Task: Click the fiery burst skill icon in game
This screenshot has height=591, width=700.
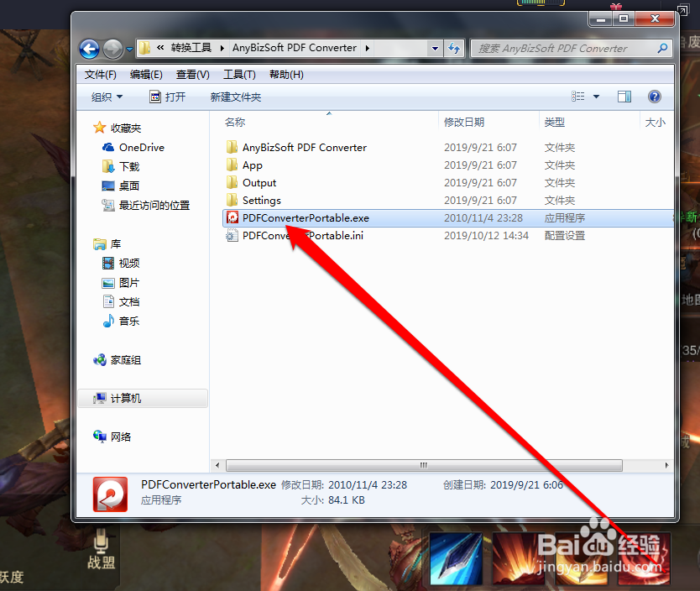Action: 519,558
